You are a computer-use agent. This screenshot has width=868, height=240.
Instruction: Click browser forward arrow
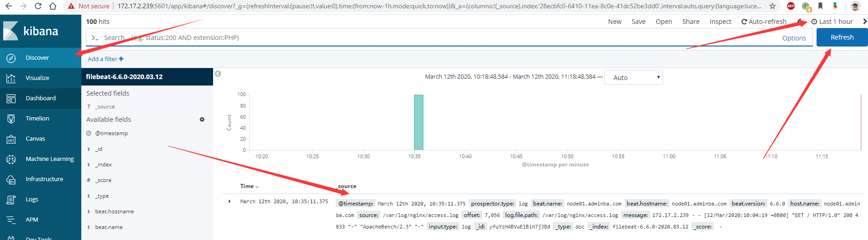(x=23, y=6)
